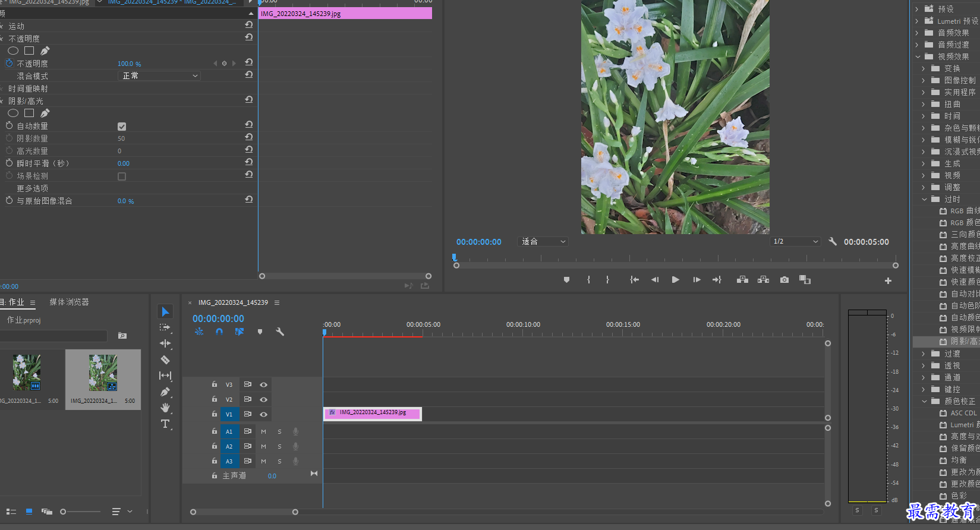
Task: Click the Lift button
Action: [x=742, y=280]
